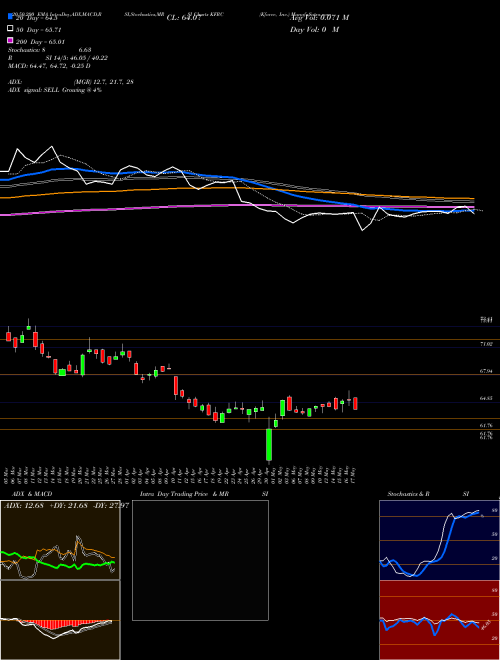Select the '200 Day - 65.01' legend text
The height and width of the screenshot is (660, 500).
(x=41, y=42)
